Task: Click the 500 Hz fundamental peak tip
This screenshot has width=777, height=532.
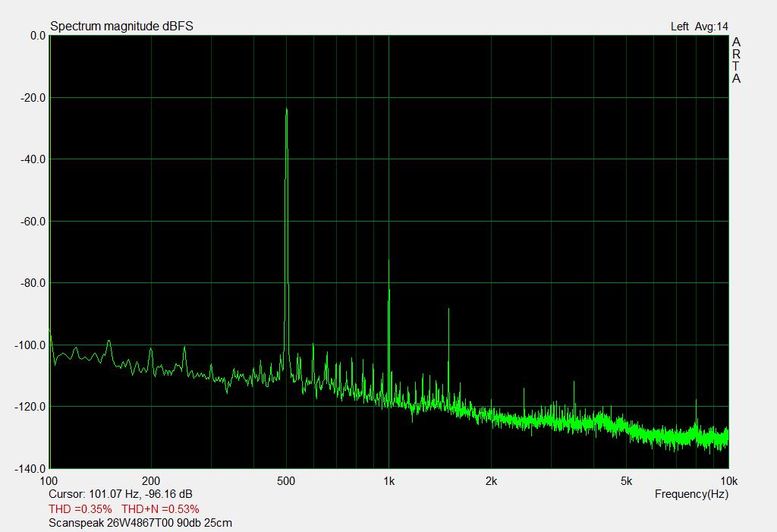Action: pyautogui.click(x=286, y=110)
